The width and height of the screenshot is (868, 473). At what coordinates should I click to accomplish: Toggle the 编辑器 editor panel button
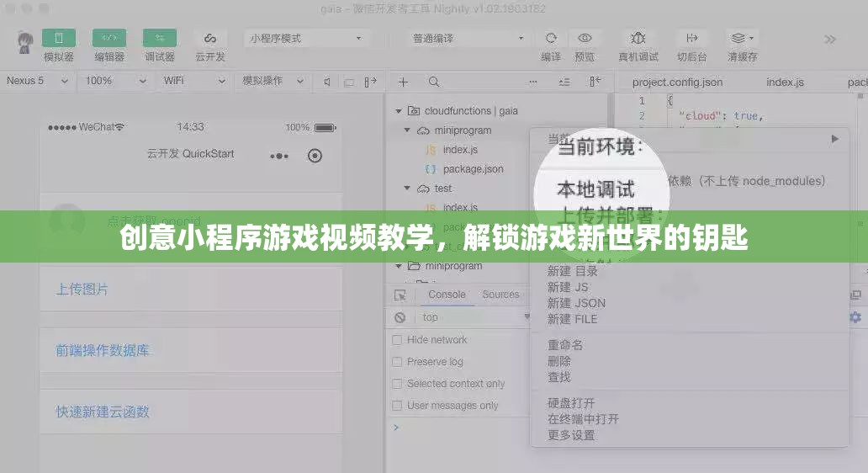click(x=109, y=38)
